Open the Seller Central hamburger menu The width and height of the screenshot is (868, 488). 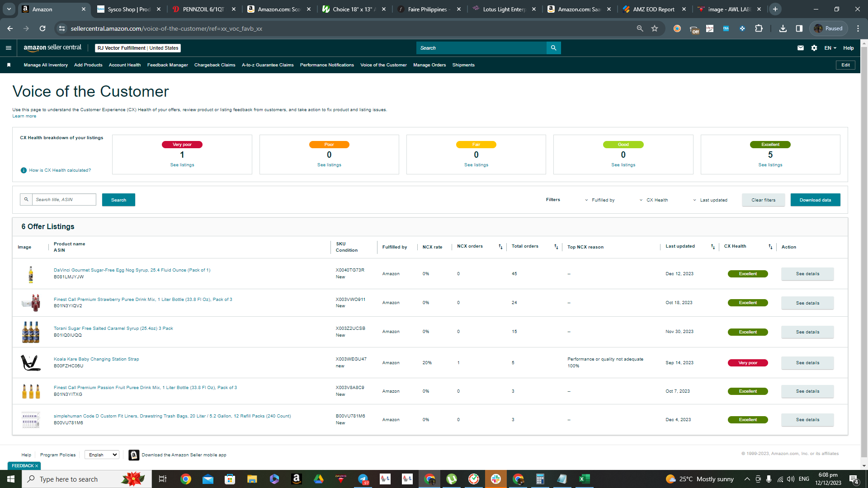coord(9,48)
